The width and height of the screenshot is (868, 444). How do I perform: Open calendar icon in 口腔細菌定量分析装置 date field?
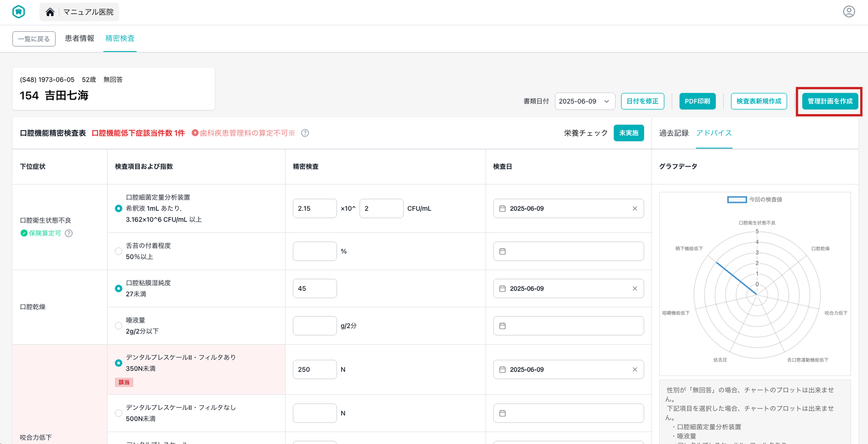coord(503,209)
